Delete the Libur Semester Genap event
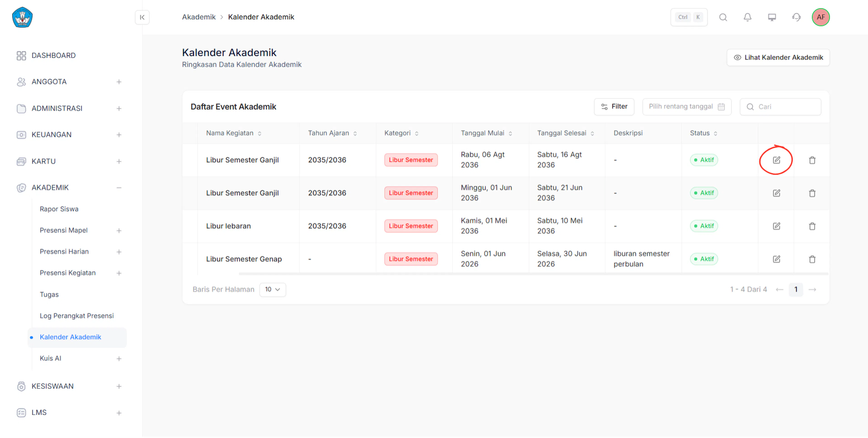 point(812,259)
